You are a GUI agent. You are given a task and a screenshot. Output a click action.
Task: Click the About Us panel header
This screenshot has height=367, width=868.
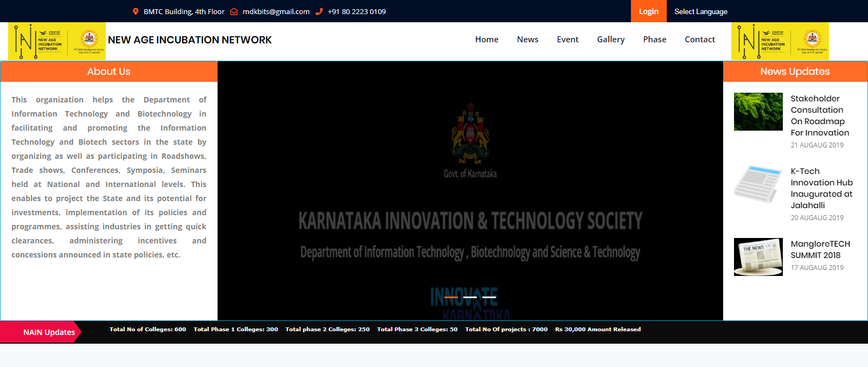click(109, 72)
